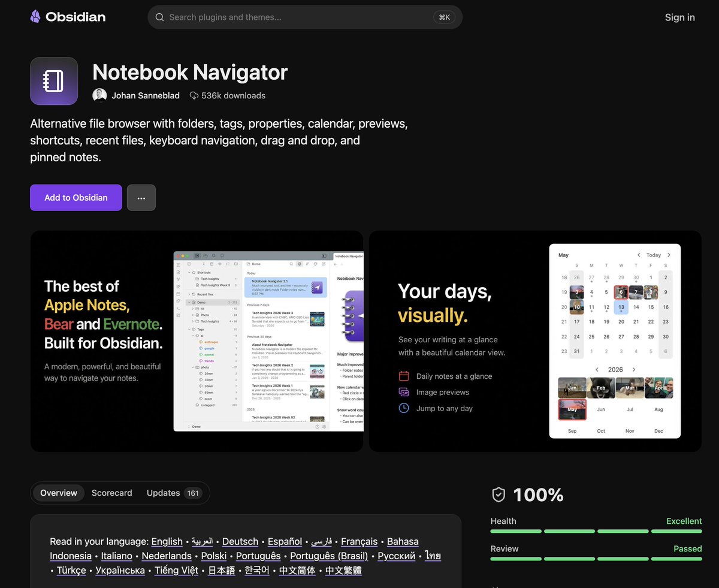Click the Español language link
Screen dimensions: 719x588
(285, 541)
